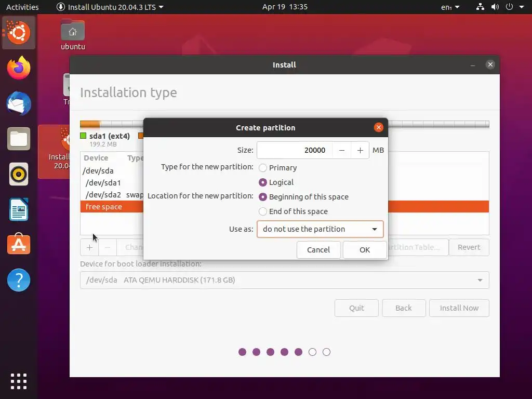Click the power icon in top bar
532x399 pixels.
point(509,7)
